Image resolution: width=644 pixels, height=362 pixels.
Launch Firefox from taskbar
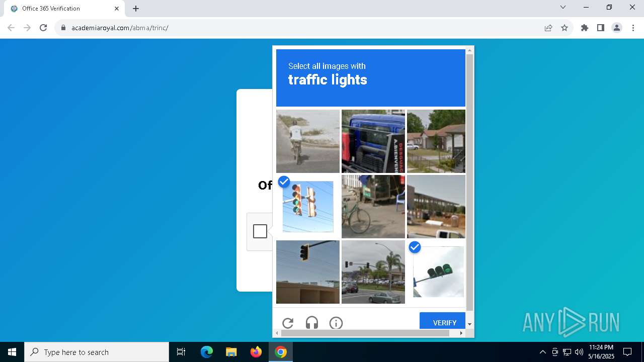(x=256, y=352)
